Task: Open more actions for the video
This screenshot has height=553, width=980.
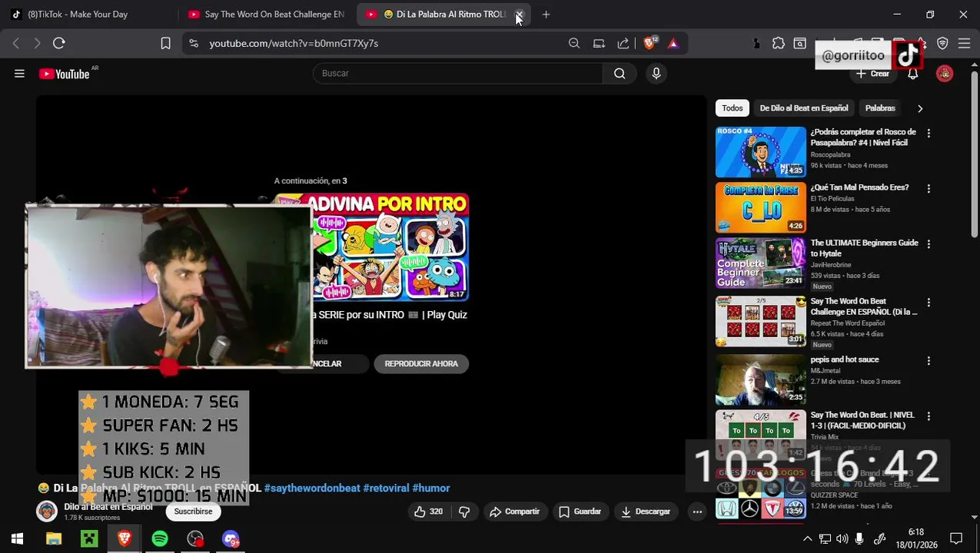Action: [697, 512]
